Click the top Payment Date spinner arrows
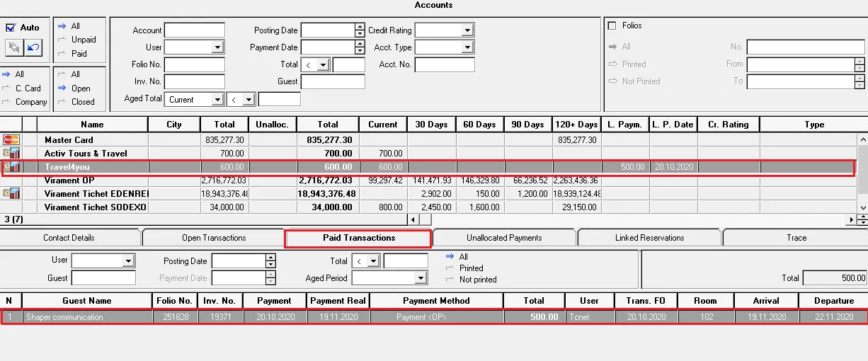 (x=360, y=47)
